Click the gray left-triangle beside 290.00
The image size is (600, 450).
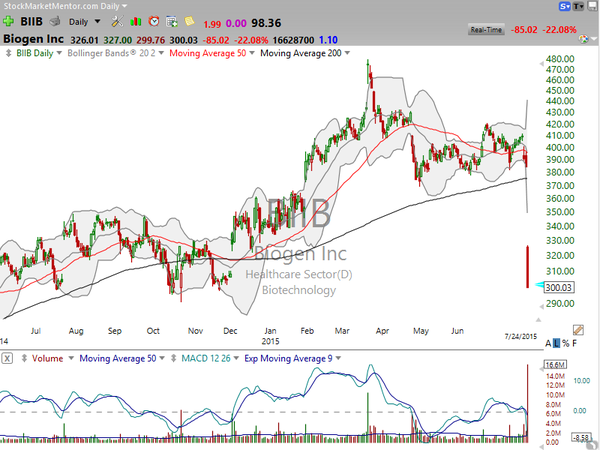coord(541,307)
